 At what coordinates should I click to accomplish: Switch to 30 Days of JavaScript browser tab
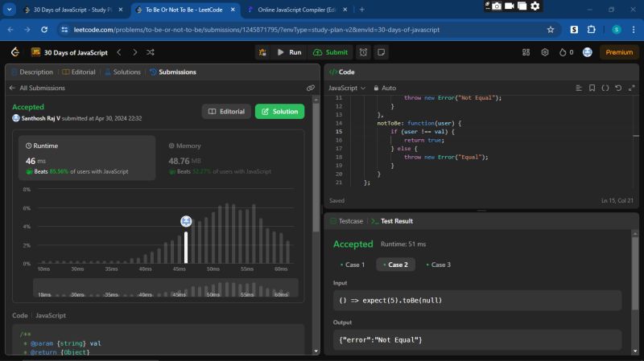pos(73,10)
